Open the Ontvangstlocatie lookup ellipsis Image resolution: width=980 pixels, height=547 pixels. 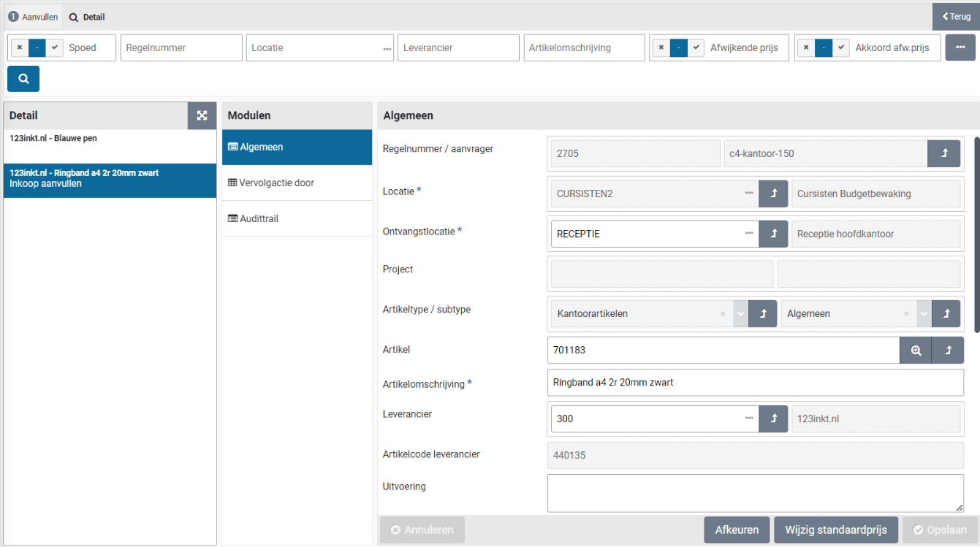pyautogui.click(x=748, y=234)
